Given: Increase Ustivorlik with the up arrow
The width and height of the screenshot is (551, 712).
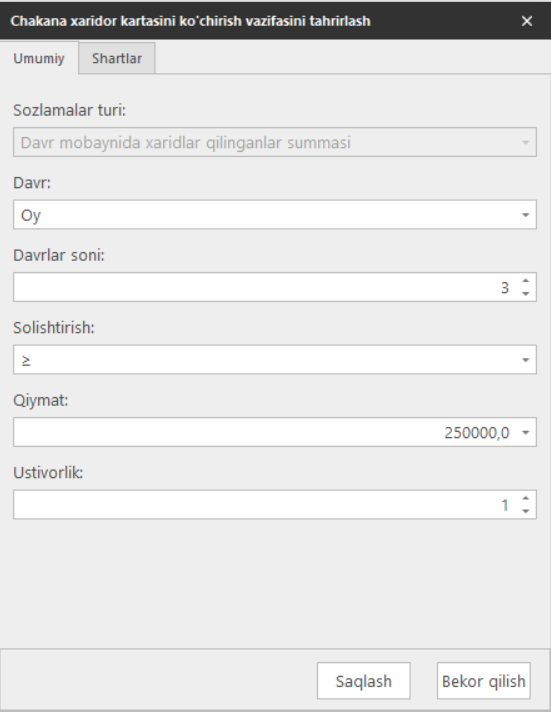Looking at the screenshot, I should click(526, 498).
